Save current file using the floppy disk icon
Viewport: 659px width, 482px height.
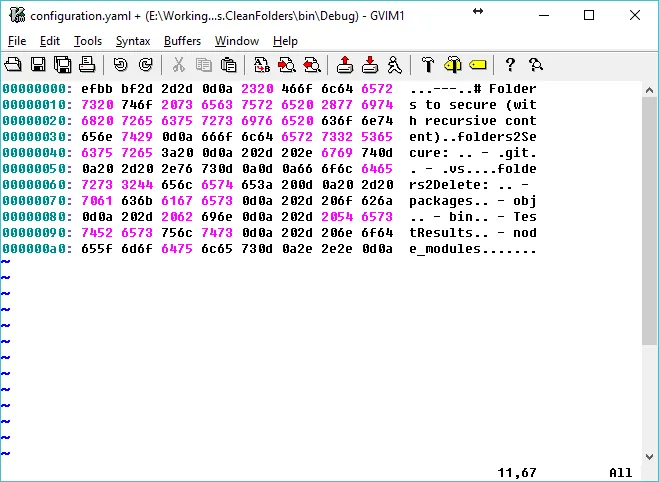(x=38, y=65)
